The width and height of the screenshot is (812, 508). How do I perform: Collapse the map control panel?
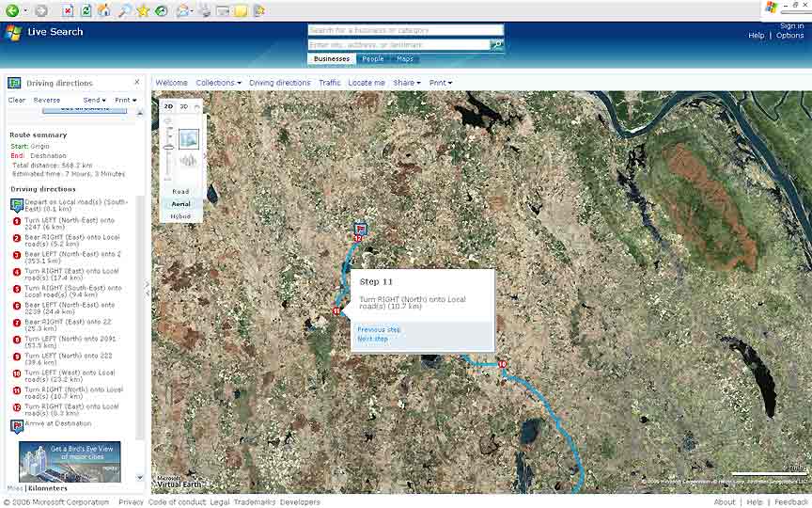tap(196, 106)
